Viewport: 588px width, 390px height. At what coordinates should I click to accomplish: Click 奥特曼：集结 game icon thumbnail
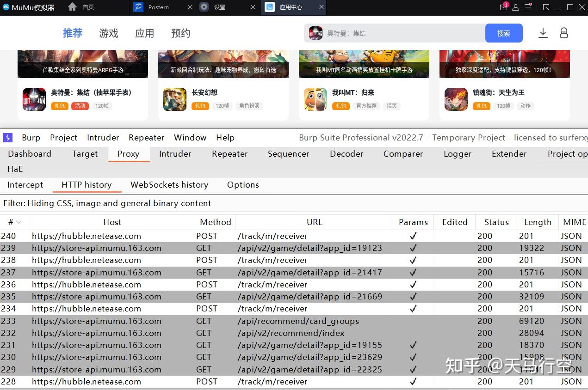(x=34, y=99)
